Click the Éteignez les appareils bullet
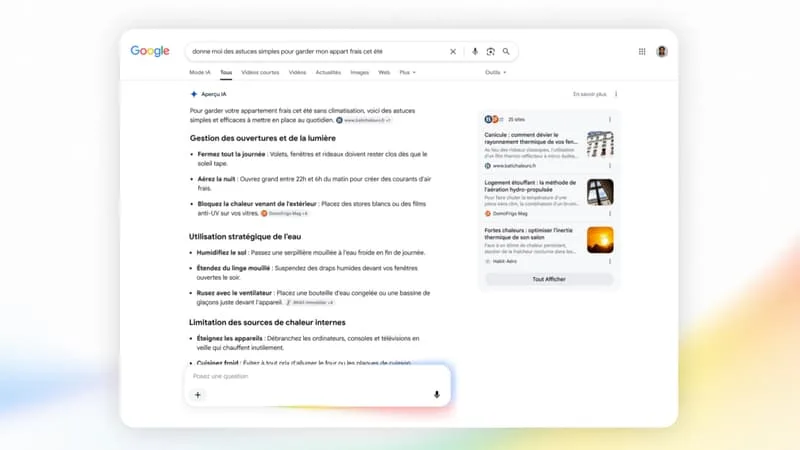This screenshot has height=450, width=800. click(308, 343)
